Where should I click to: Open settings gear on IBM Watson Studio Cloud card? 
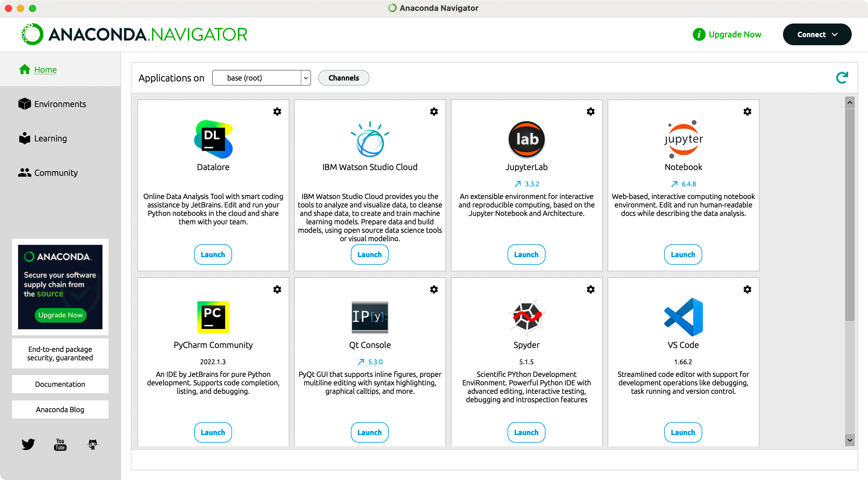pyautogui.click(x=434, y=112)
